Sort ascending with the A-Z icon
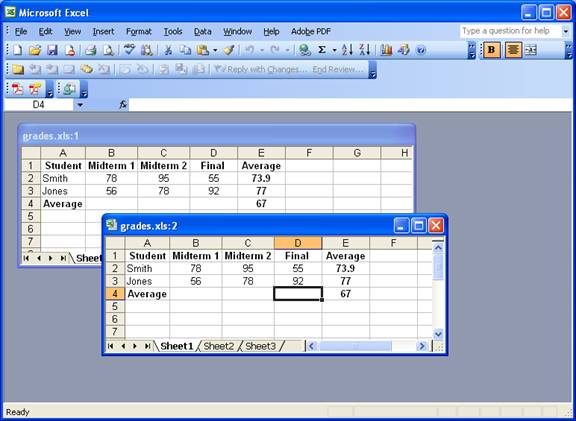This screenshot has height=421, width=576. pos(347,50)
